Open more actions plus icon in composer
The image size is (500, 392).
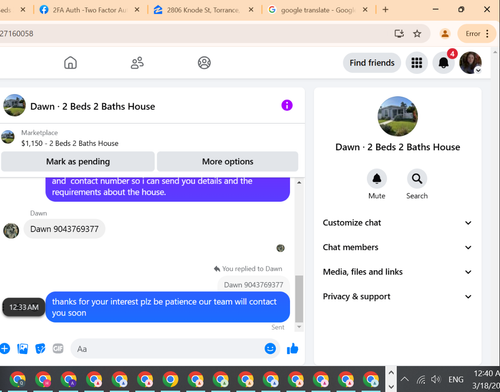[5, 349]
